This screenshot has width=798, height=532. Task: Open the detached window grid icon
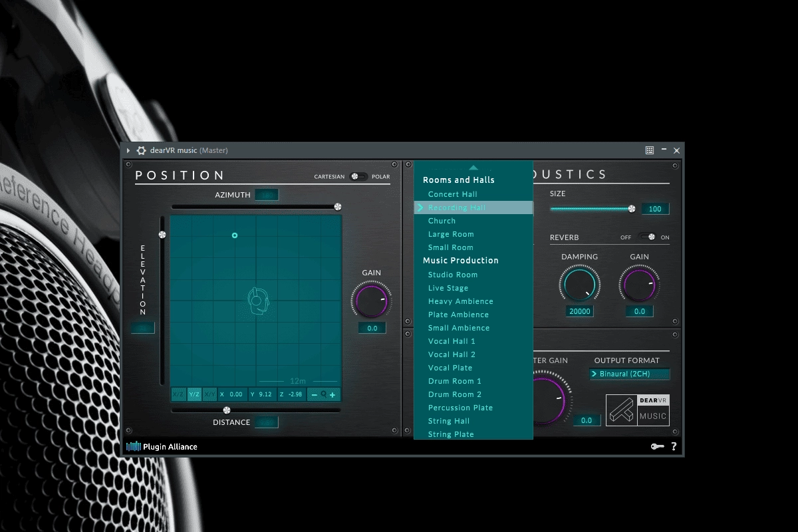point(650,151)
